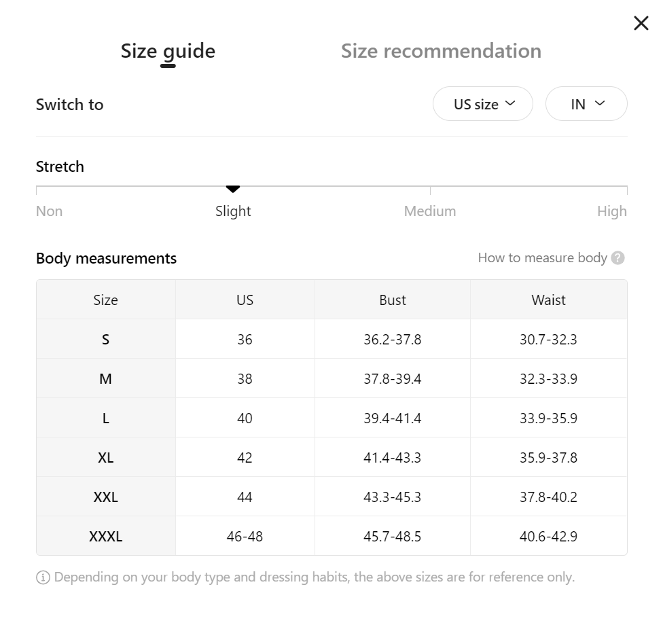The height and width of the screenshot is (644, 663).
Task: Open the IN unit dropdown
Action: [586, 104]
